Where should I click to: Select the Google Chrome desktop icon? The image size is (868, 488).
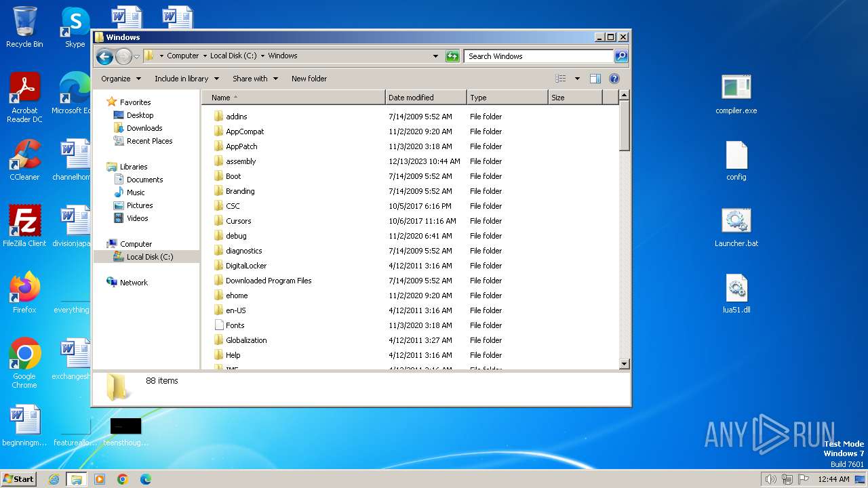[24, 363]
